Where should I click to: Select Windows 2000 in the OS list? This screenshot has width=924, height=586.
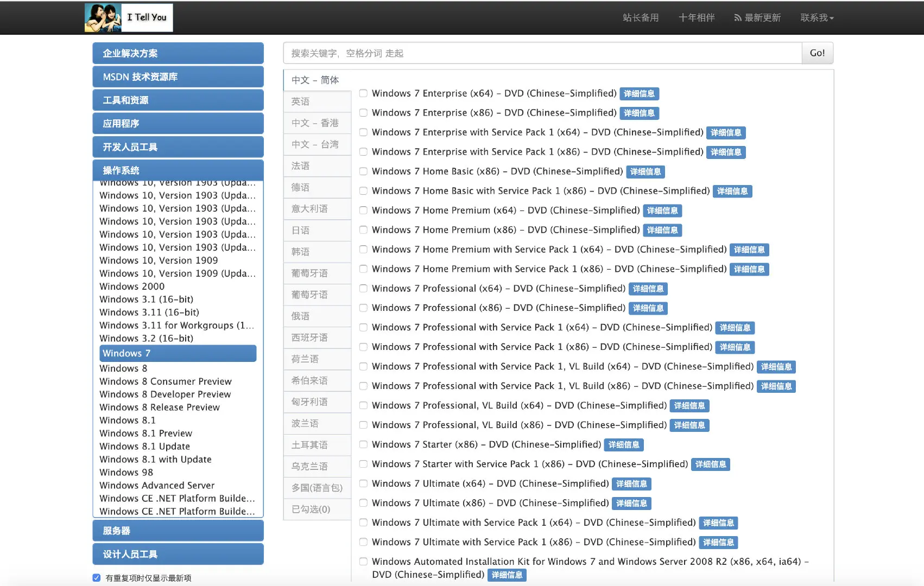tap(132, 286)
